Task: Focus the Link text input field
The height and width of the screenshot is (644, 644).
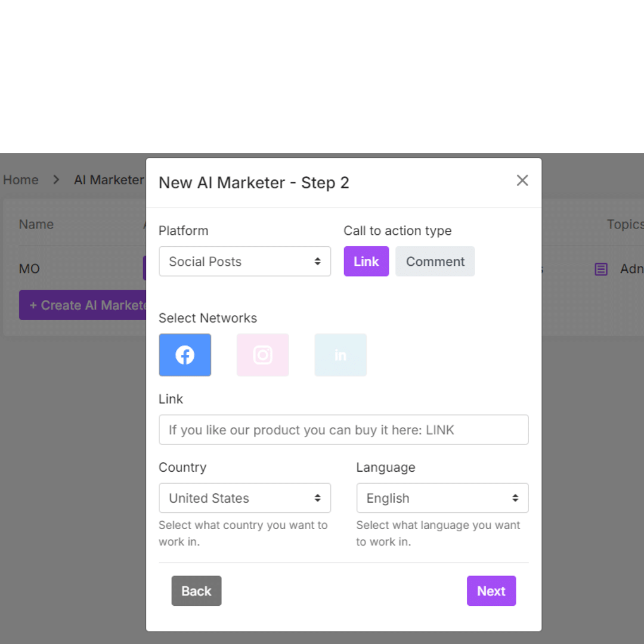Action: (343, 429)
